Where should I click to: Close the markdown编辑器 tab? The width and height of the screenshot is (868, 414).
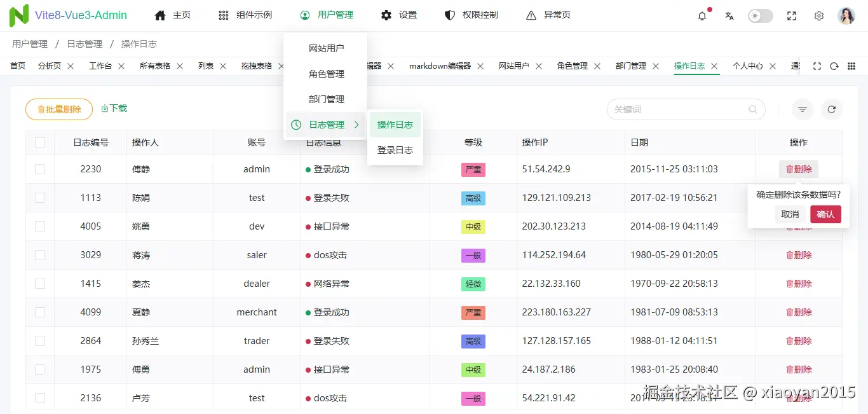click(480, 66)
